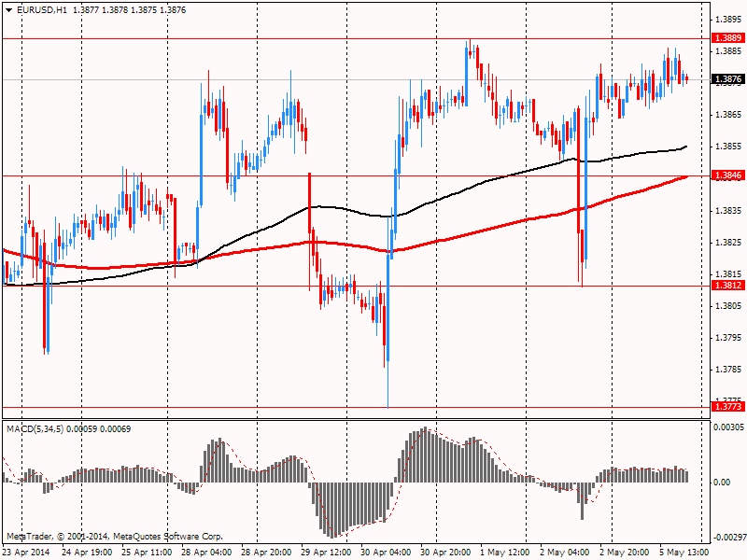Click the MACD scale value 0.00305

click(729, 427)
